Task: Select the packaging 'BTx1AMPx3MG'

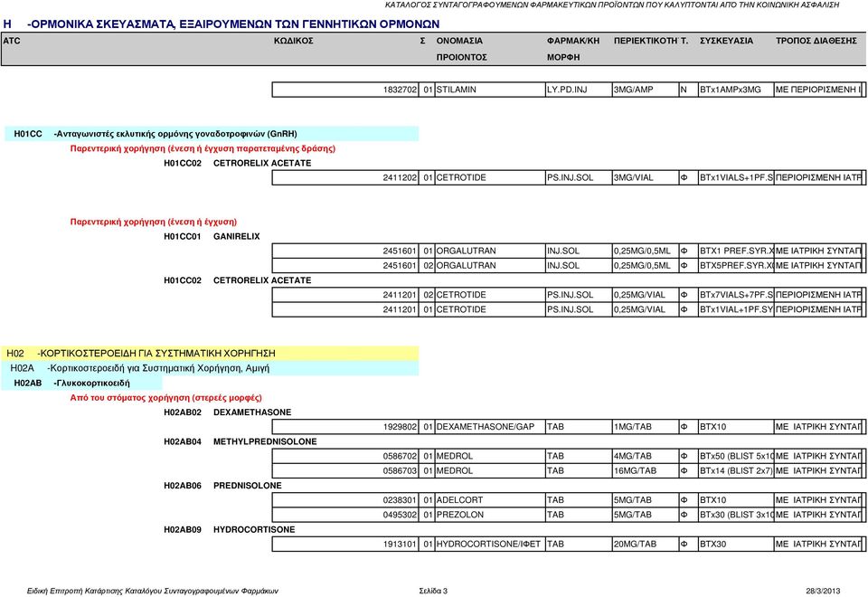Action: tap(731, 90)
